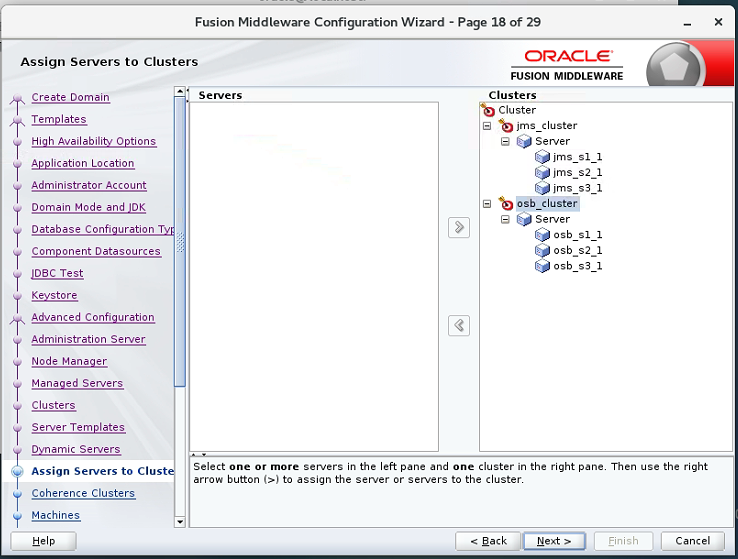Click the osb_s3_1 server icon
This screenshot has width=738, height=559.
(x=542, y=266)
